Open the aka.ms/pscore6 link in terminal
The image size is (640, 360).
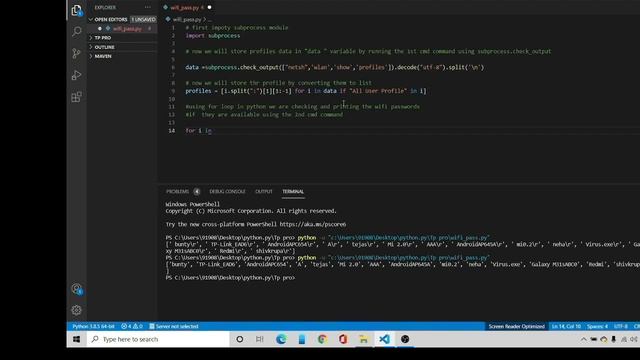click(x=313, y=224)
